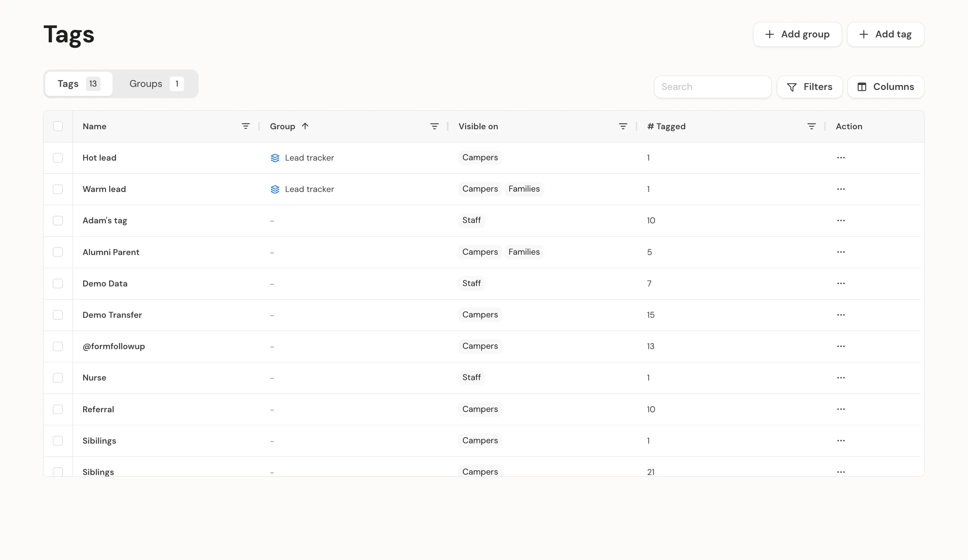Image resolution: width=968 pixels, height=560 pixels.
Task: Click the Demo Data tag name
Action: coord(105,284)
